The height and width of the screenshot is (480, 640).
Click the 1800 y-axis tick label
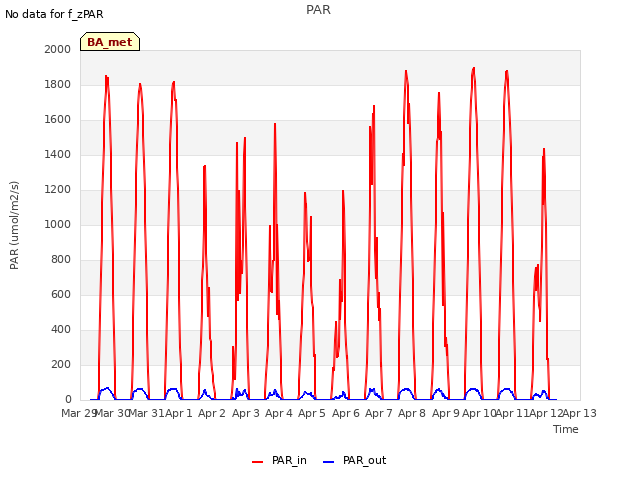(58, 84)
